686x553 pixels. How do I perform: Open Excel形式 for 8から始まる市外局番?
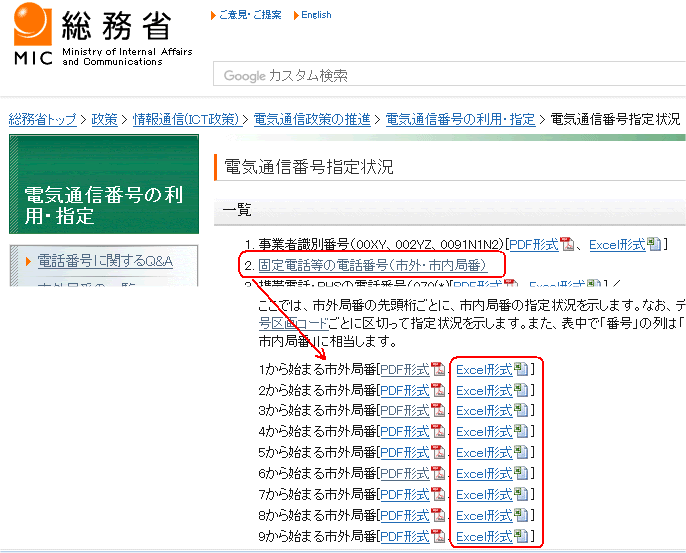[484, 515]
